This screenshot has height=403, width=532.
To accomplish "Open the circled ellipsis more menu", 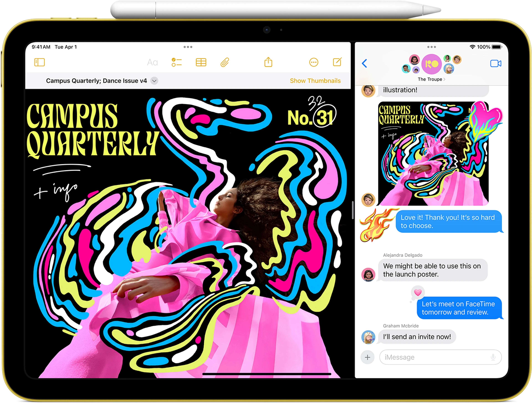I will pos(314,63).
